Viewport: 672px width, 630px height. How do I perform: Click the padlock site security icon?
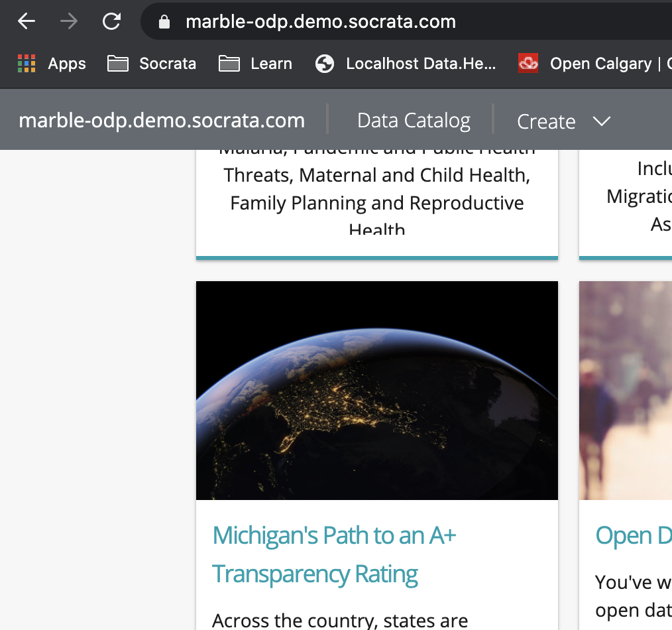coord(164,22)
